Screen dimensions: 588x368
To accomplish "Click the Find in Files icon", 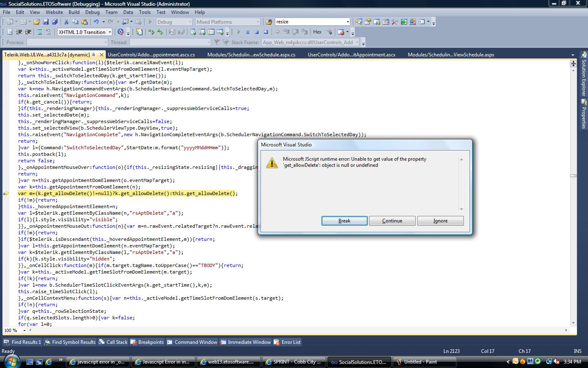I will tap(269, 22).
